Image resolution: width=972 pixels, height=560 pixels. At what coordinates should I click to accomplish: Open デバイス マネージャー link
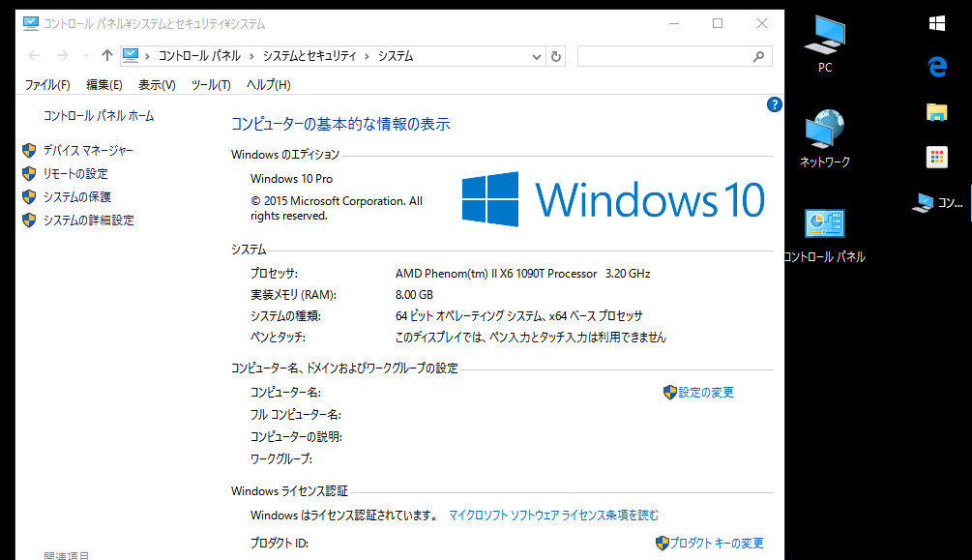[x=88, y=151]
